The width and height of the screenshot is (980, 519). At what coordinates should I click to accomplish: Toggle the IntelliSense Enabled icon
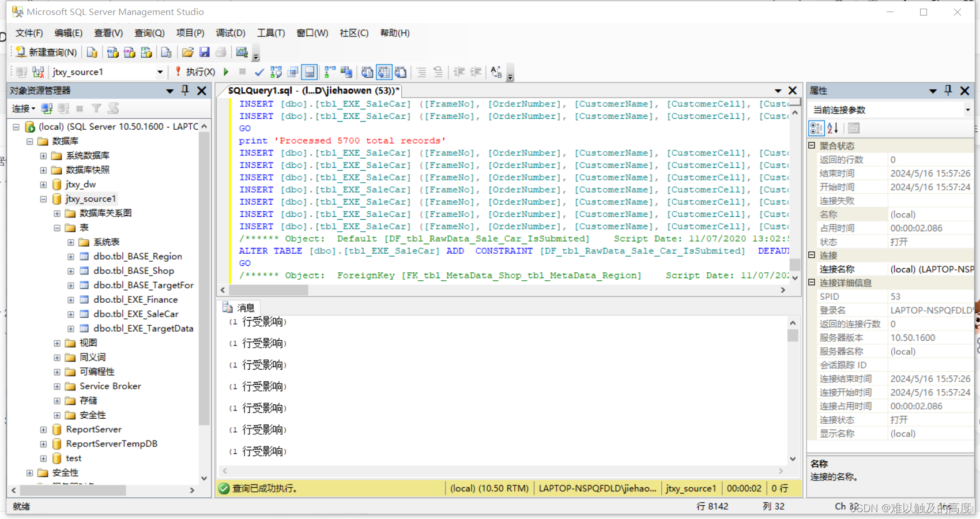click(x=310, y=72)
